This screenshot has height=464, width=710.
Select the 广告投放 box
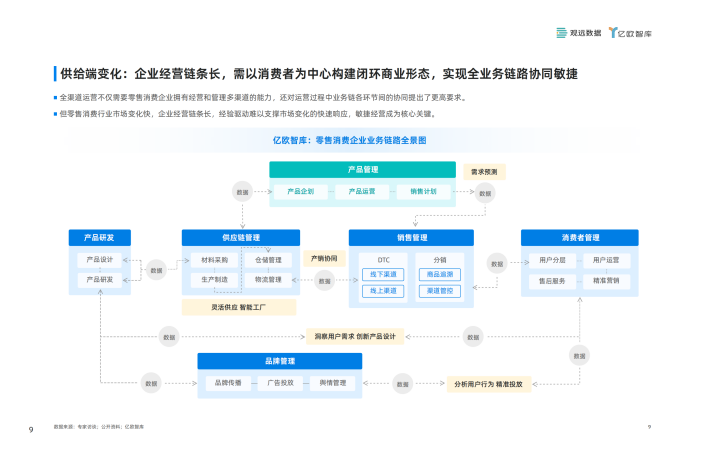(280, 383)
